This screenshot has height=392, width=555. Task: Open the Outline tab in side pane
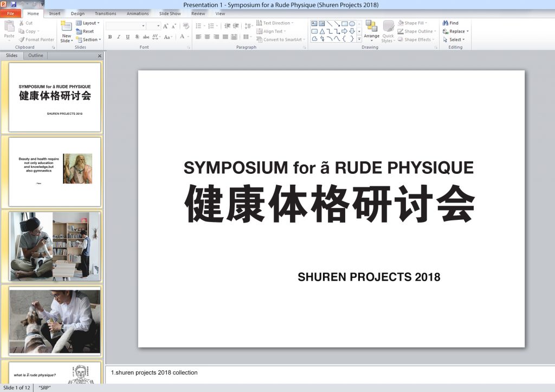click(36, 55)
